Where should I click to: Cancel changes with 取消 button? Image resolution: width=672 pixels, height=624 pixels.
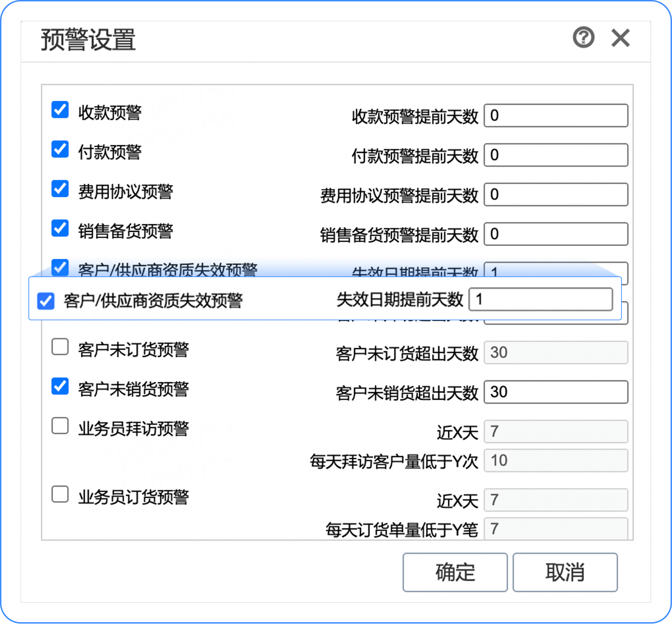(x=565, y=572)
